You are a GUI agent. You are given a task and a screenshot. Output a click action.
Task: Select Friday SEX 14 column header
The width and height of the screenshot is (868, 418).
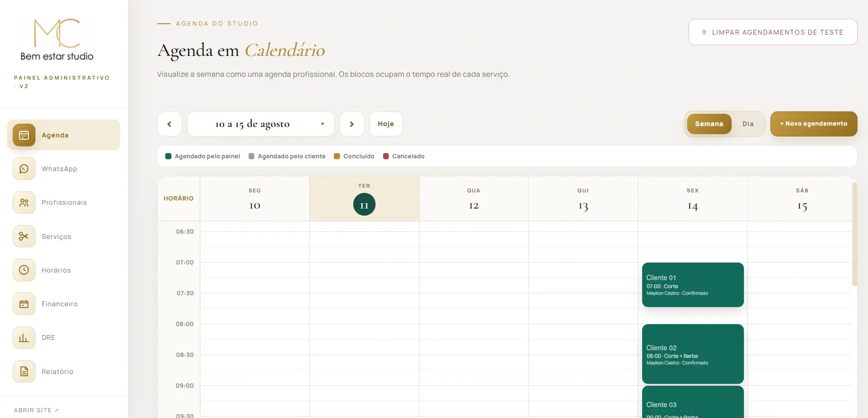point(692,199)
